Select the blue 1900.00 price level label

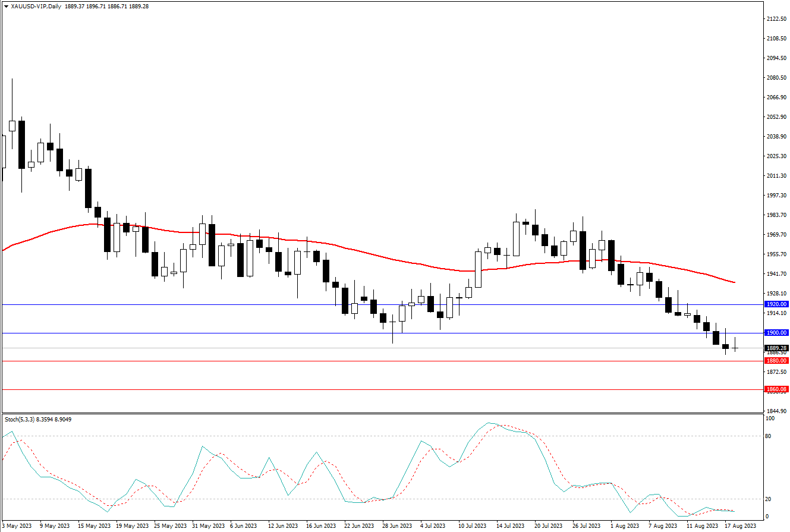tap(776, 333)
